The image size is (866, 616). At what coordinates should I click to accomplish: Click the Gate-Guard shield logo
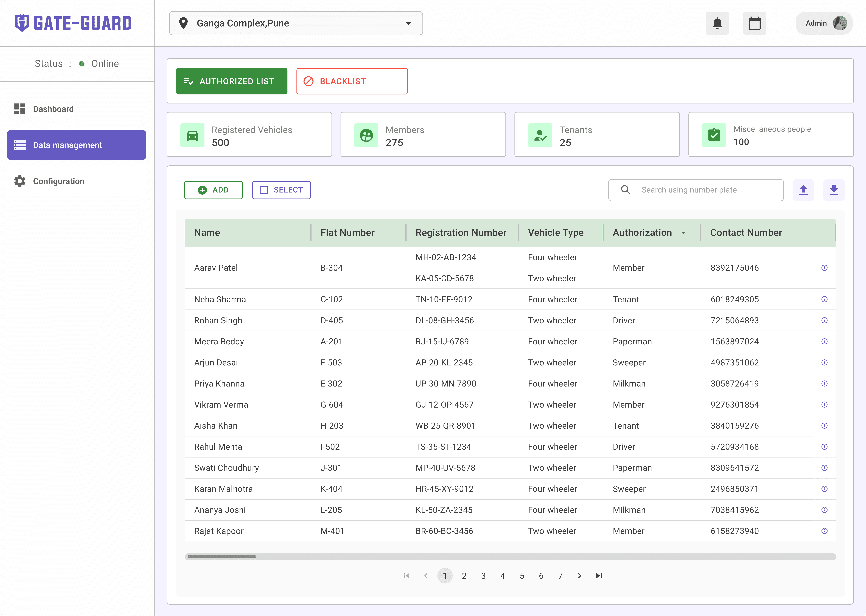coord(22,23)
